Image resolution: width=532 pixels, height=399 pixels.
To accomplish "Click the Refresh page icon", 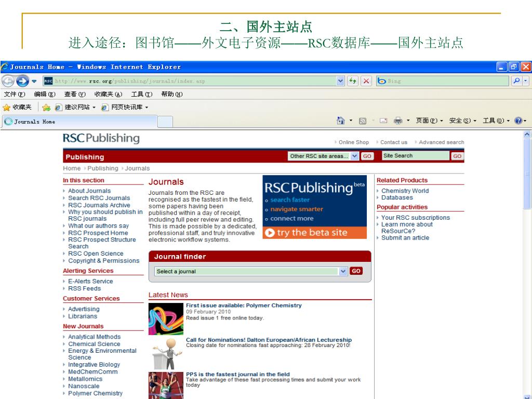I will (x=353, y=81).
